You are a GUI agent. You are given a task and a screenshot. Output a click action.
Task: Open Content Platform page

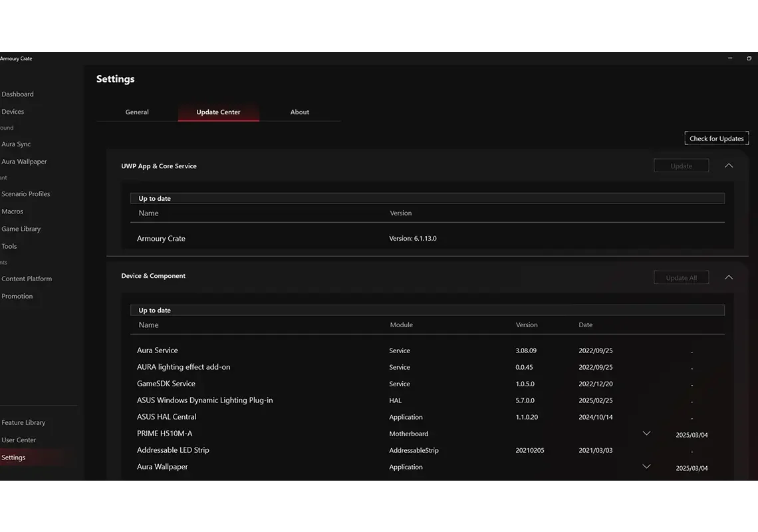click(x=27, y=279)
